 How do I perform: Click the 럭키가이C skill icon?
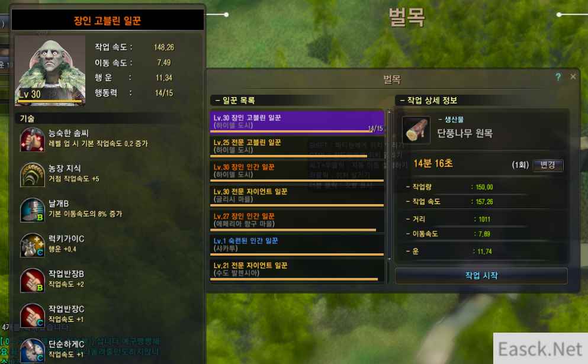(x=32, y=245)
